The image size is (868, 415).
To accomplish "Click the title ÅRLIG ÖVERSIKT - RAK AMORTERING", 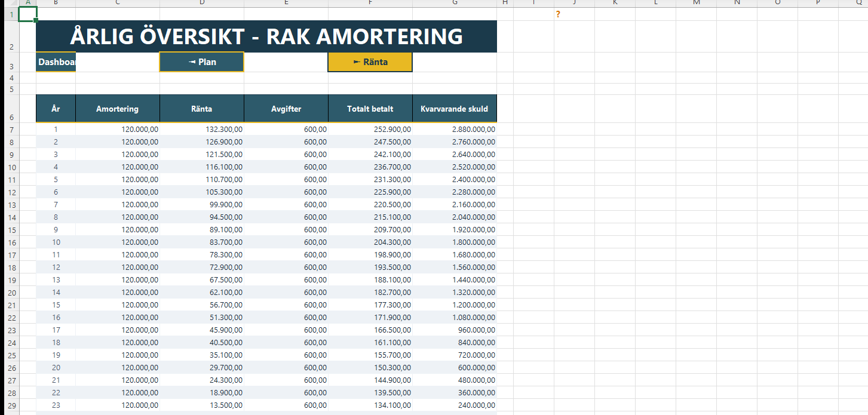I will [x=266, y=36].
